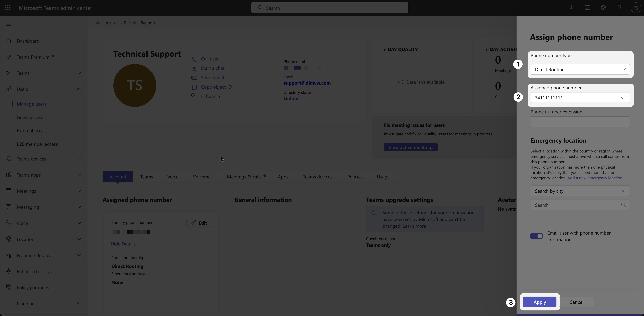Click Manage users breadcrumb link
The image size is (644, 316).
tap(107, 23)
